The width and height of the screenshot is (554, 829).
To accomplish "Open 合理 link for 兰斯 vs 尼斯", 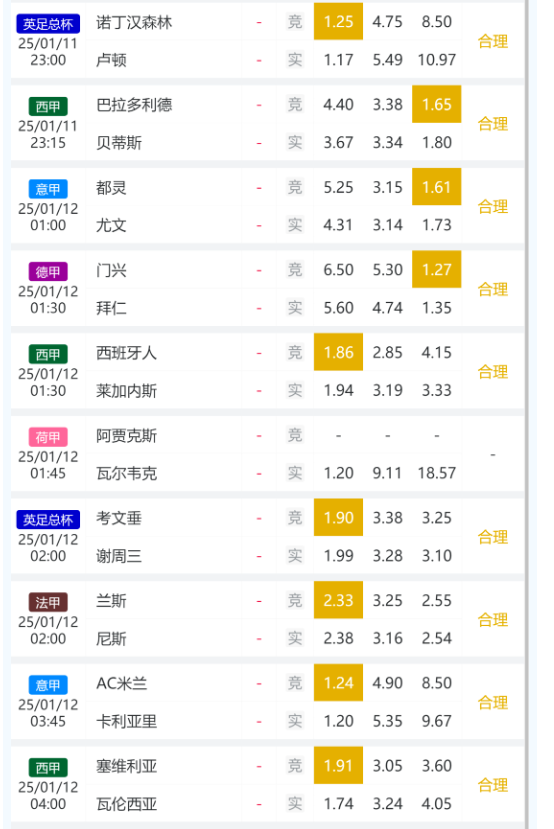I will [x=493, y=620].
